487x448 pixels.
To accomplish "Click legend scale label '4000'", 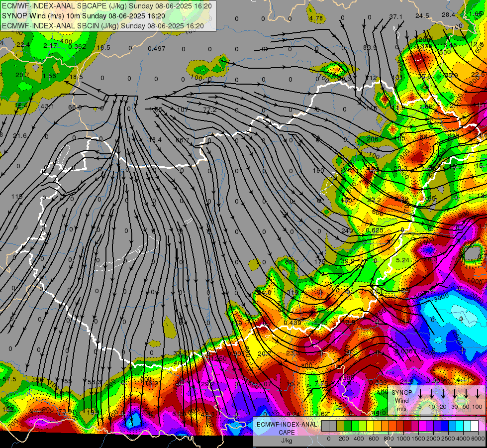I will pyautogui.click(x=463, y=439).
